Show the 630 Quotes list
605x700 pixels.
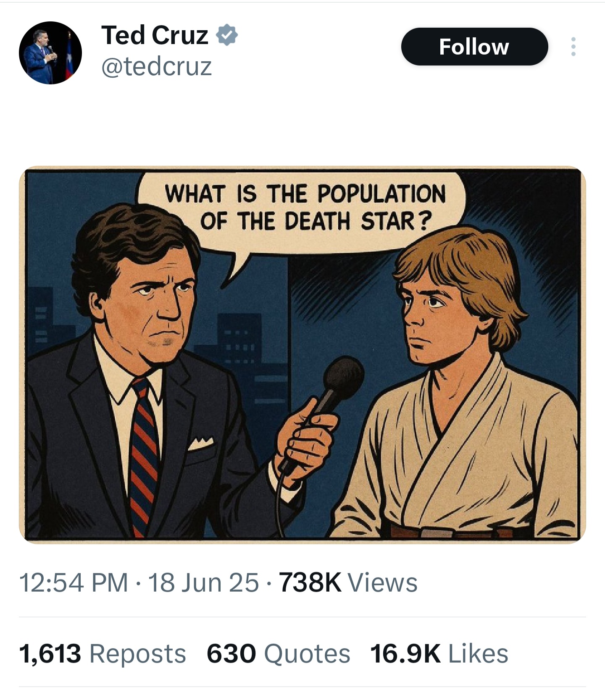click(x=278, y=654)
